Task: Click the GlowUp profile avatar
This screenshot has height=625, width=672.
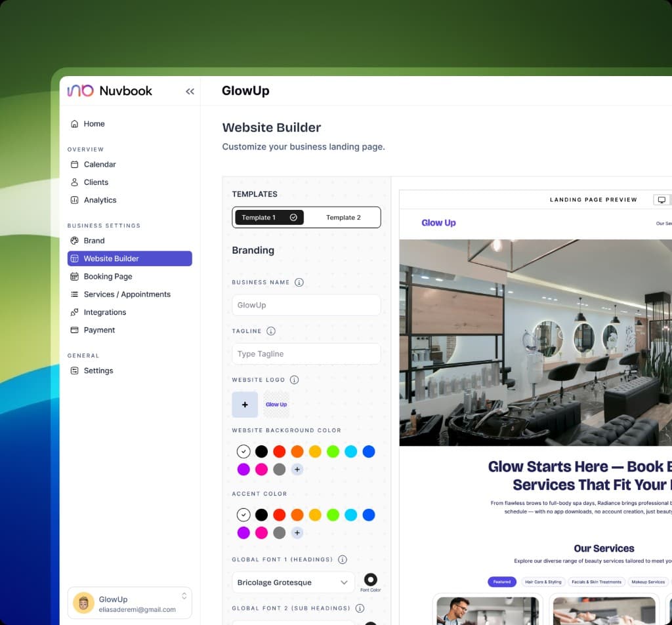Action: 83,603
